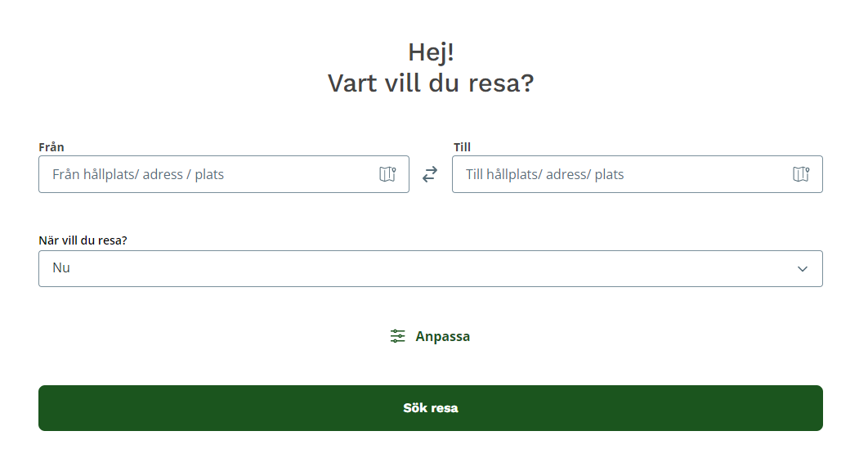The height and width of the screenshot is (476, 868).
Task: Click placeholder text "Från hållplats/ adress / plats"
Action: click(138, 174)
